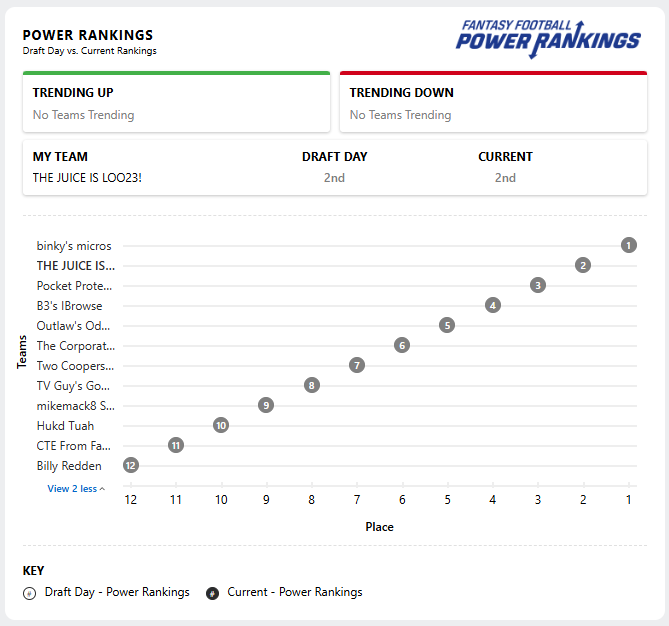Click the TV Guy's Go... team label
Viewport: 669px width, 626px height.
coord(73,386)
